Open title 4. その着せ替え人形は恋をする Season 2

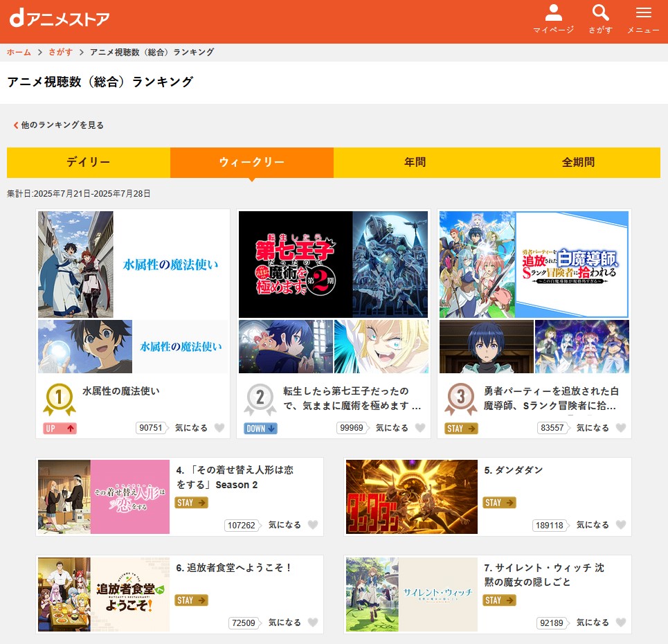tap(235, 477)
